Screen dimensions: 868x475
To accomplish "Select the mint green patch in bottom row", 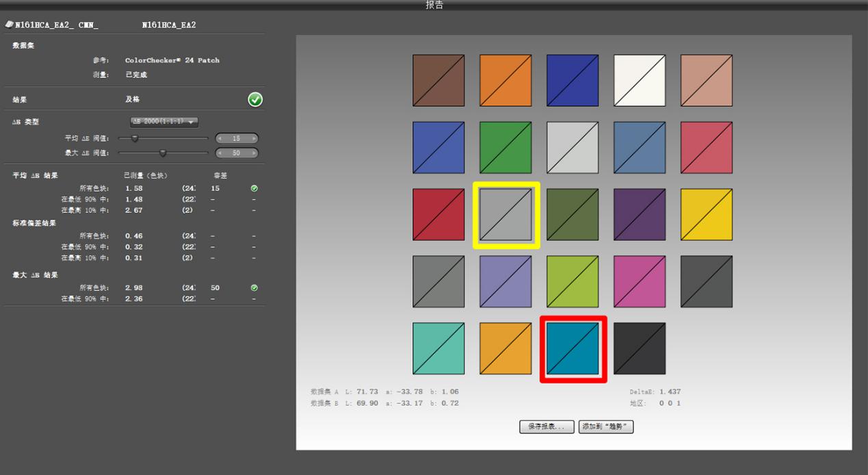I will [x=438, y=348].
